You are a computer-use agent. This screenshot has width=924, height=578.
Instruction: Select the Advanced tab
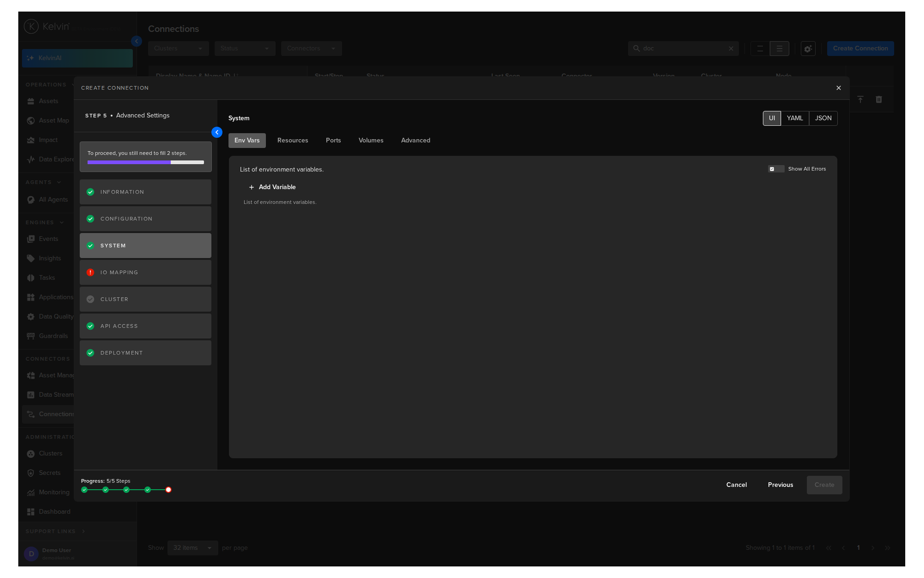pyautogui.click(x=416, y=141)
